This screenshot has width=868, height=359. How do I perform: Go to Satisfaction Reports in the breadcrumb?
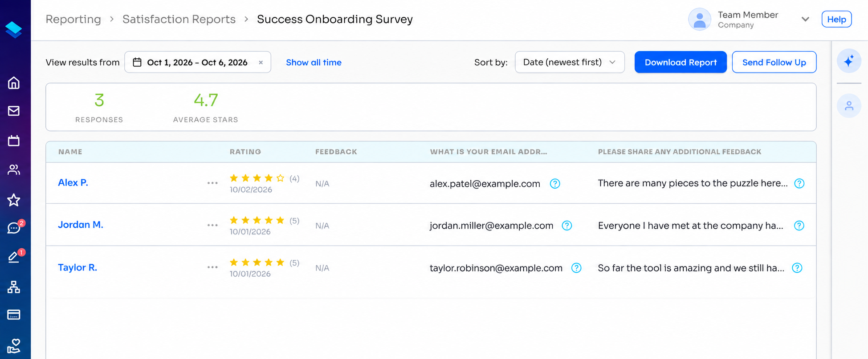179,19
